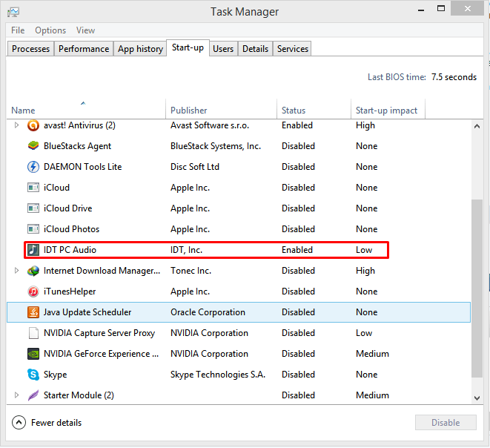Click Enabled status in avast! row
This screenshot has height=448, width=490.
(x=297, y=125)
